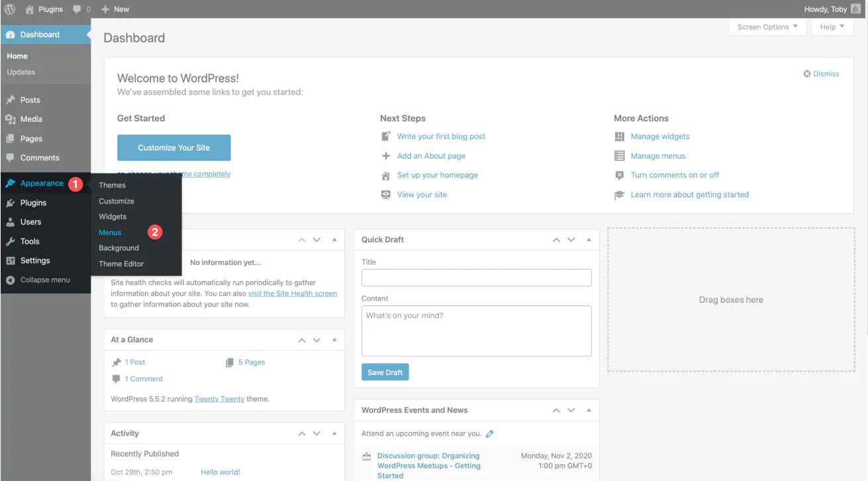Click the Plugins plug icon in the sidebar
Screen dimensions: 868x481
point(11,203)
